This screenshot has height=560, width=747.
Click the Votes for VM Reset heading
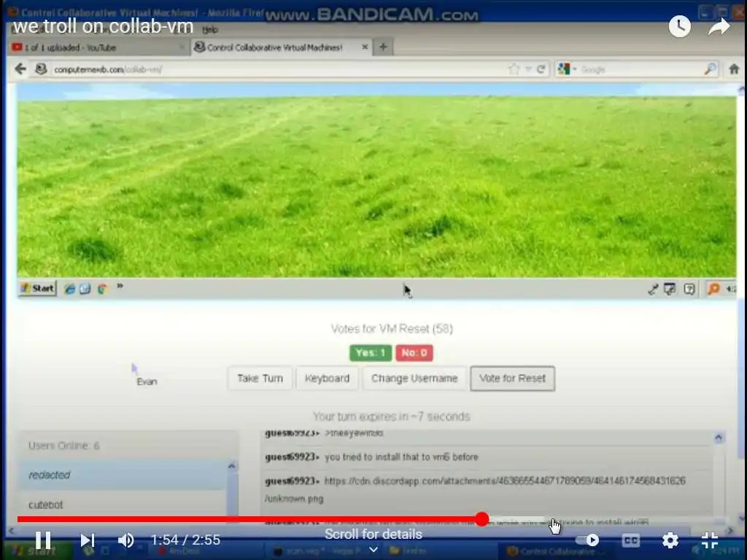392,329
